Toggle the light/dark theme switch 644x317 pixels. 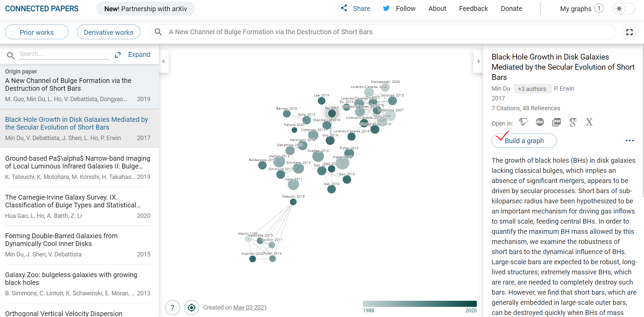624,9
